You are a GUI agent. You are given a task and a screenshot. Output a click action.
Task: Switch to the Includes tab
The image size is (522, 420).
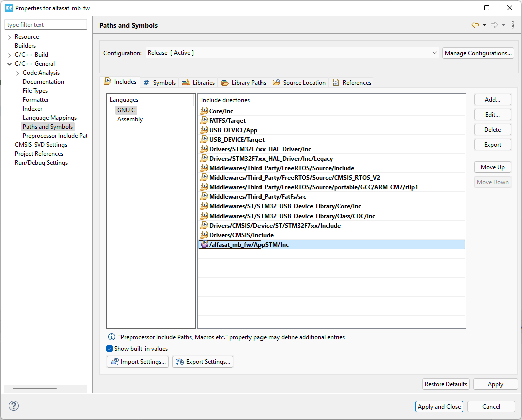[120, 82]
